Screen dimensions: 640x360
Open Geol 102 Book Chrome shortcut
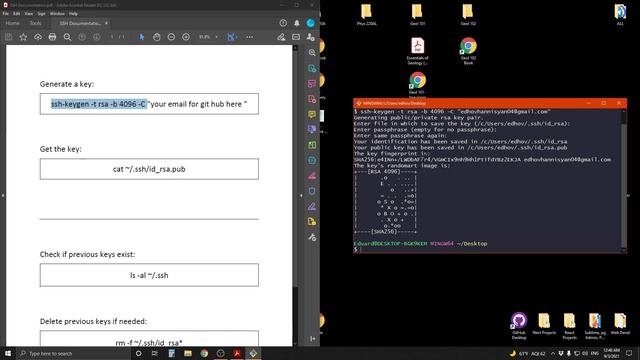coord(468,51)
